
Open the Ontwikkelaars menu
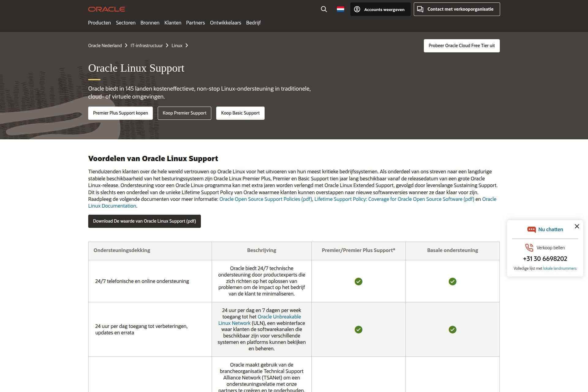(225, 23)
